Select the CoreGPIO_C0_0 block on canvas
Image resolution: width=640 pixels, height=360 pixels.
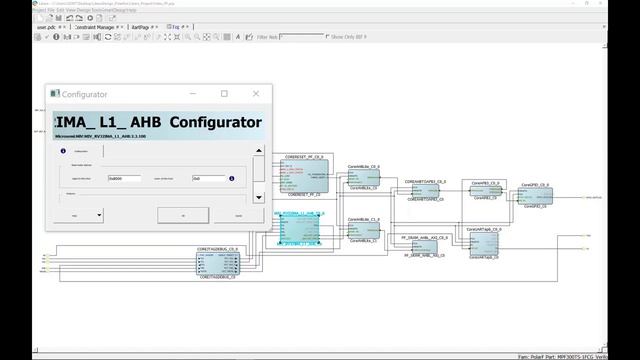535,196
